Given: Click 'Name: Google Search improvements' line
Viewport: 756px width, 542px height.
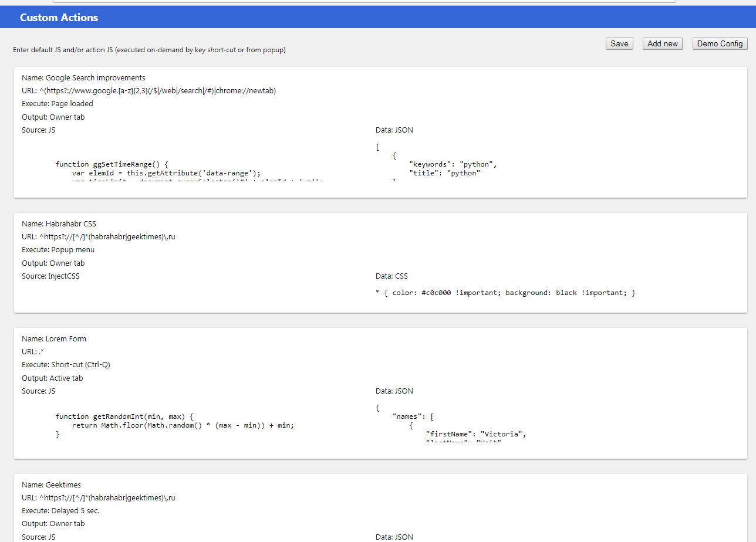Looking at the screenshot, I should coord(83,78).
